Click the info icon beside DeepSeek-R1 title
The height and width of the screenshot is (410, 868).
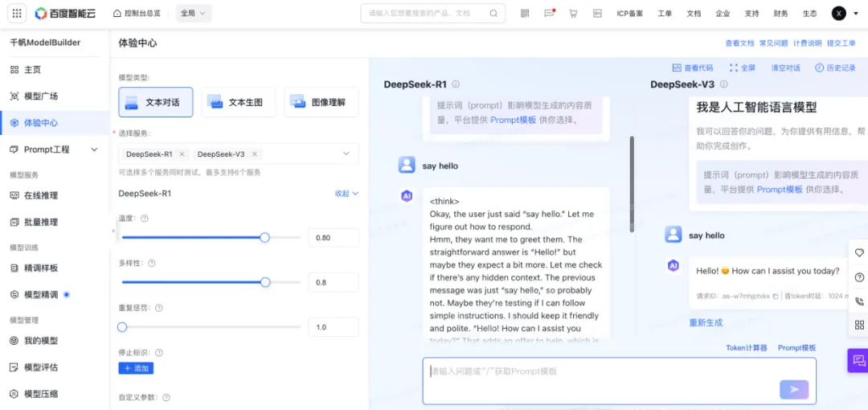[456, 84]
